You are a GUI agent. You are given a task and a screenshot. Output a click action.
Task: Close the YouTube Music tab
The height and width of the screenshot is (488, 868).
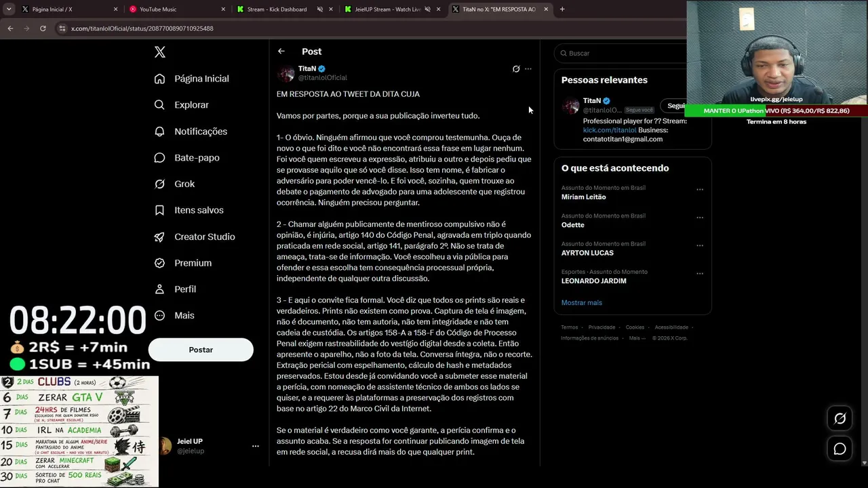tap(223, 9)
